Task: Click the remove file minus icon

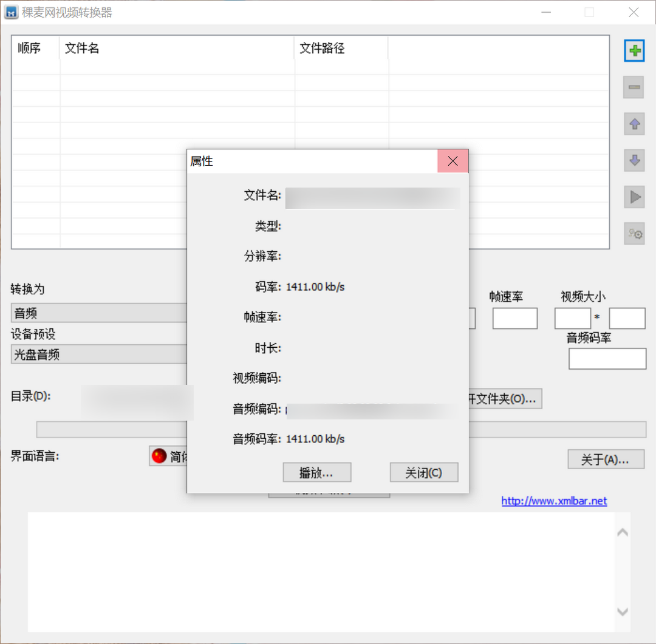Action: tap(634, 87)
